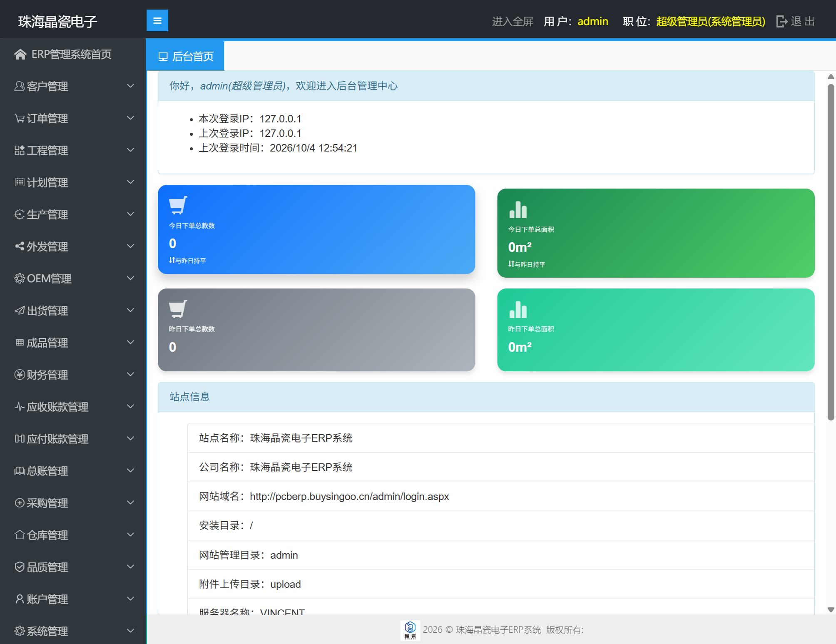Expand the 客户管理 chevron
Screen dimensions: 836x644
click(x=131, y=86)
